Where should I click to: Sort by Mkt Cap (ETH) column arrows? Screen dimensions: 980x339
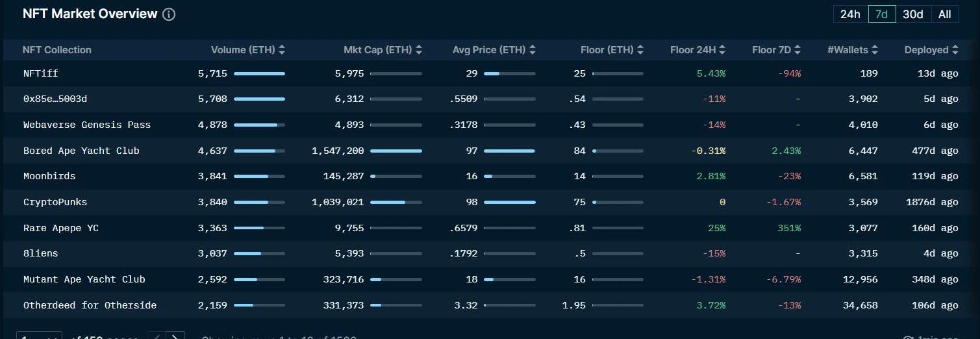click(418, 50)
